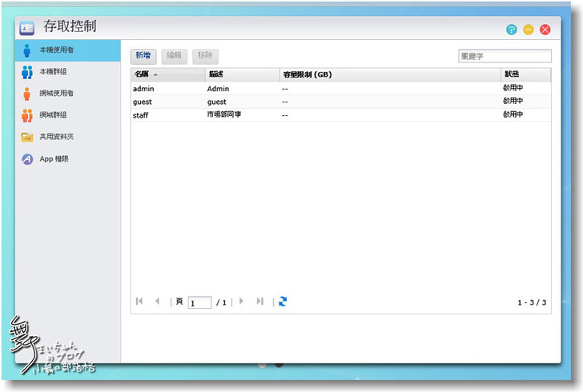Click the help question mark icon
Screen dimensions: 583x392
point(511,30)
